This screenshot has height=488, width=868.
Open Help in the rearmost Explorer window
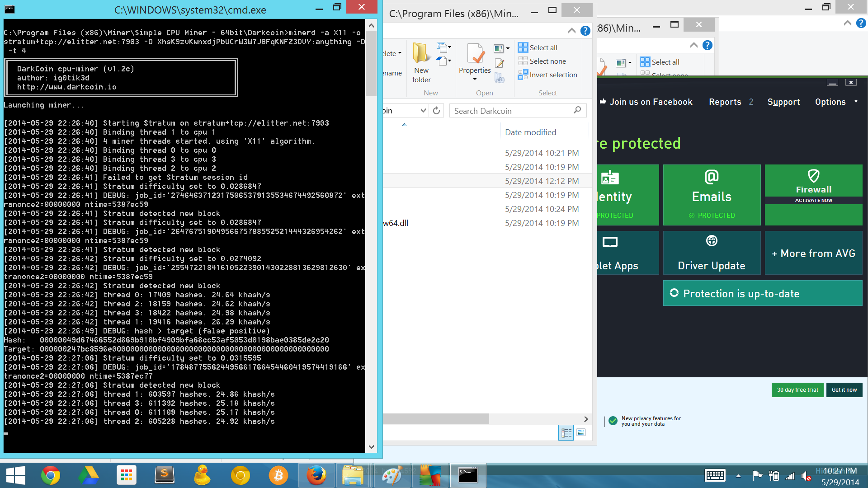pyautogui.click(x=861, y=23)
